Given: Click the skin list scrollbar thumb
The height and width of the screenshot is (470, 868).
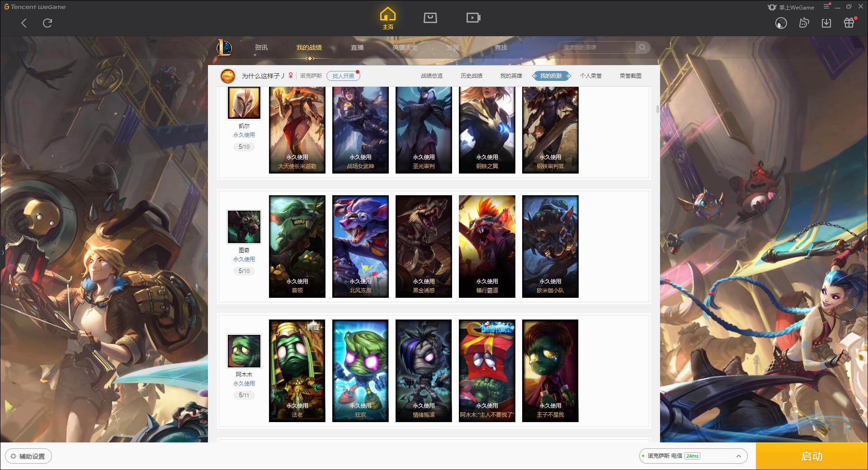Looking at the screenshot, I should pos(657,109).
